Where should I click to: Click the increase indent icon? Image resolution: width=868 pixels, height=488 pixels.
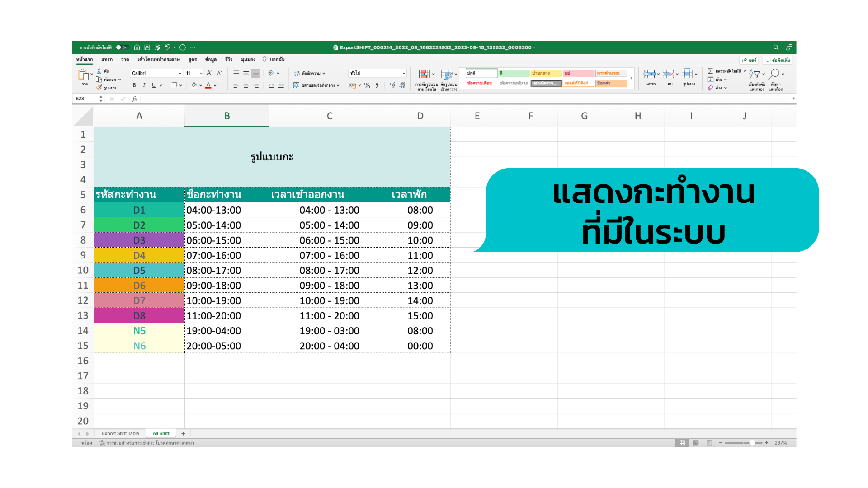pos(281,85)
